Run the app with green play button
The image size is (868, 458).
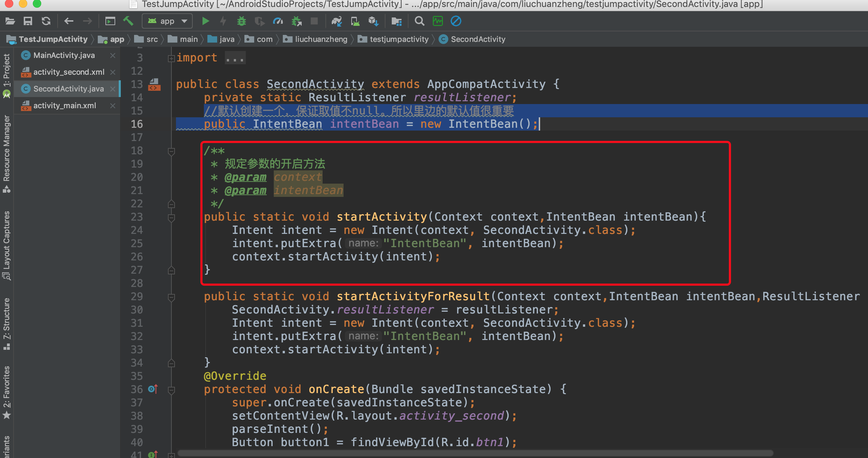[x=205, y=21]
